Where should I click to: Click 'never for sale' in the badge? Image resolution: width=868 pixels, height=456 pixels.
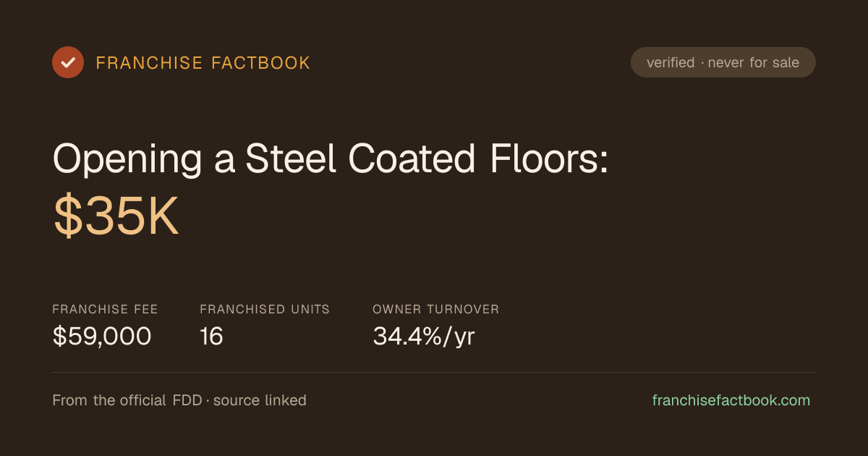754,63
